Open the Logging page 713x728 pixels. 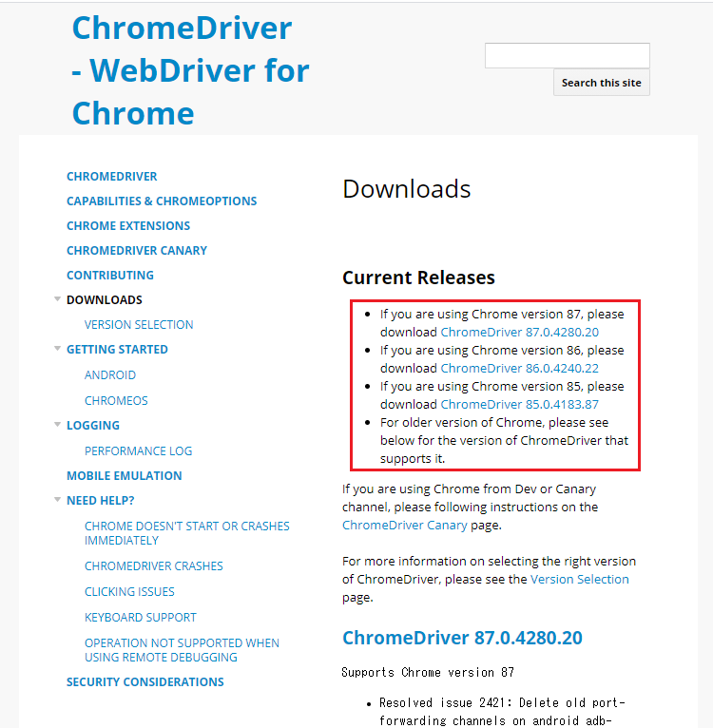tap(93, 425)
